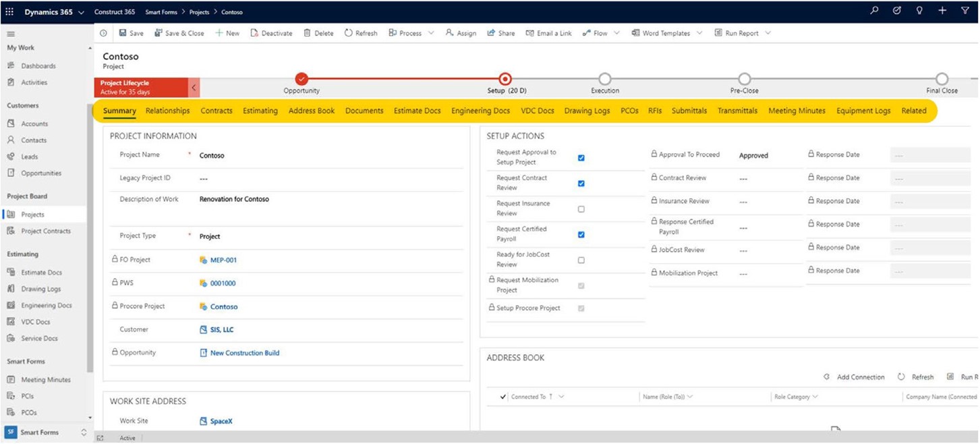Click the Share command
The image size is (980, 444).
(x=501, y=33)
